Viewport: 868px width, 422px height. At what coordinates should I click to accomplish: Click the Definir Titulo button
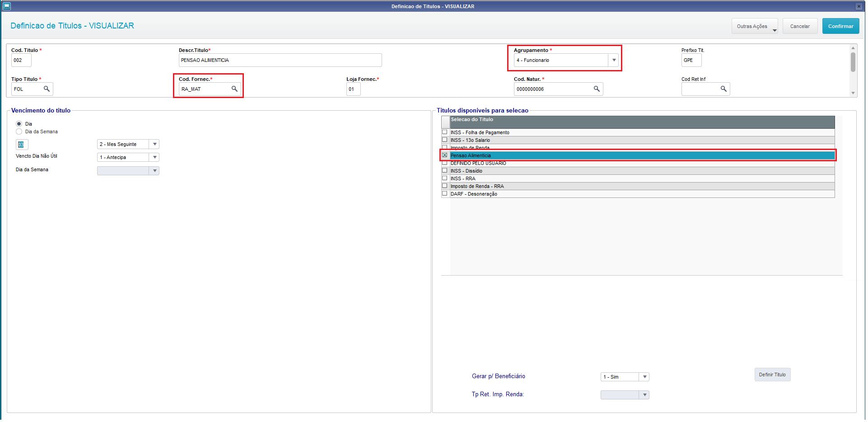(772, 375)
